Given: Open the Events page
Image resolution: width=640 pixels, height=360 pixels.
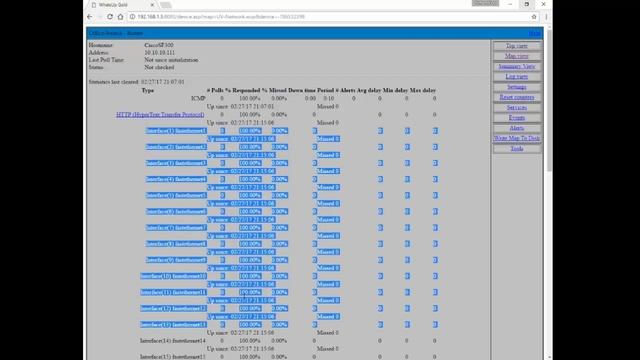Looking at the screenshot, I should (x=517, y=118).
